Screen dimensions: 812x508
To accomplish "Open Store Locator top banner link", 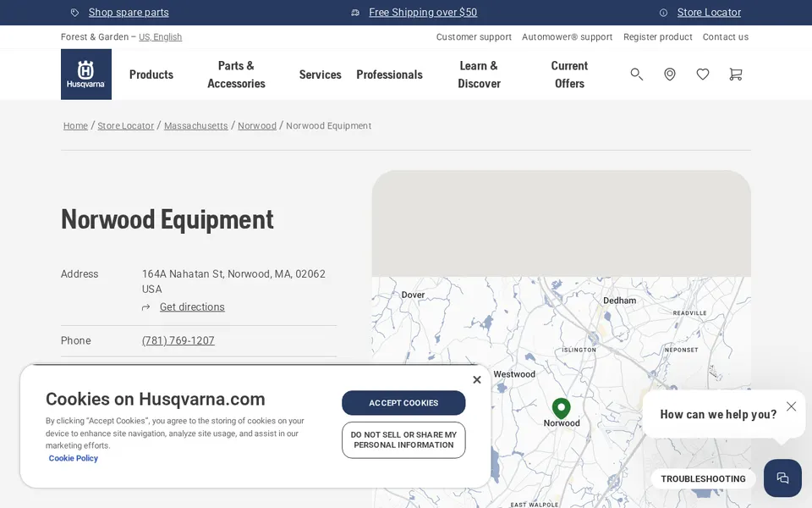I will (x=709, y=13).
